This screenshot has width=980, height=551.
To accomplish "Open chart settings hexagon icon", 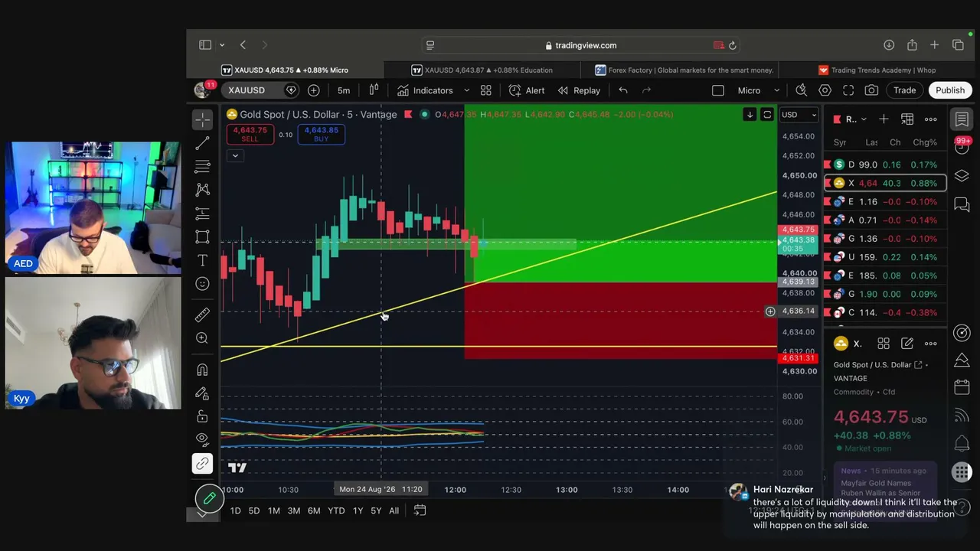I will 825,90.
